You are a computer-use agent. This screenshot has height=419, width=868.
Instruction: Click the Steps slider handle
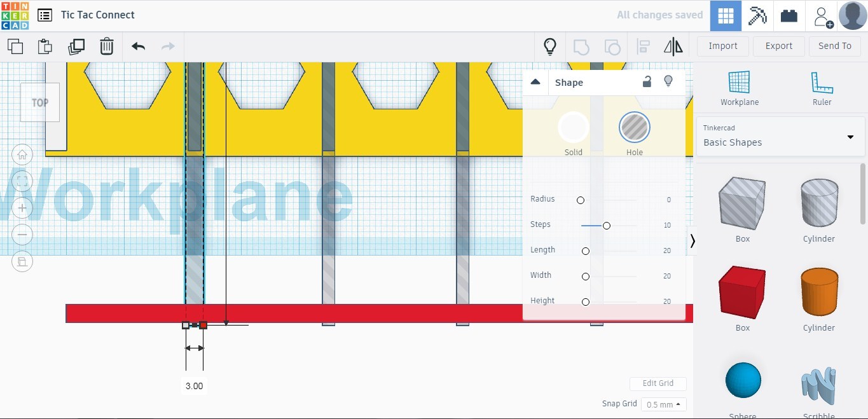click(607, 226)
